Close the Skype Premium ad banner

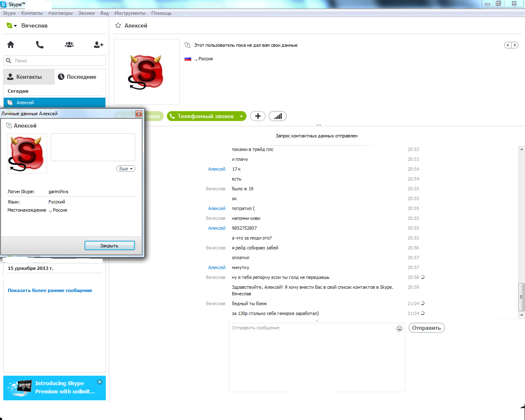[100, 381]
